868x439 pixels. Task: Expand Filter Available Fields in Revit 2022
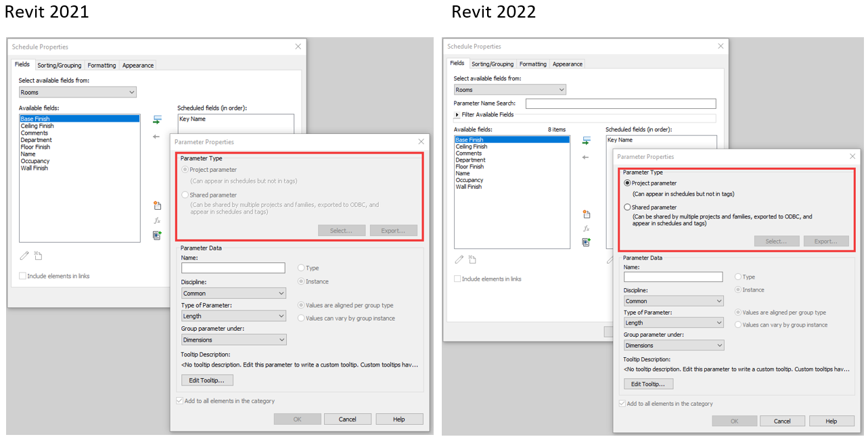pyautogui.click(x=457, y=115)
